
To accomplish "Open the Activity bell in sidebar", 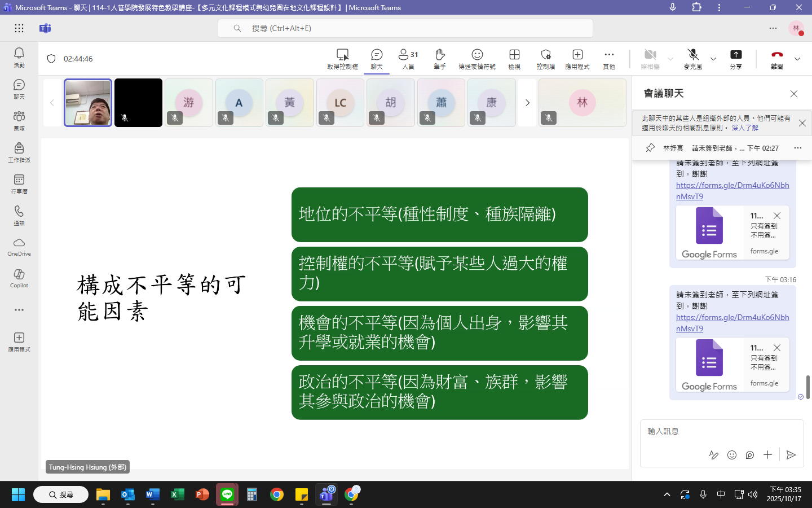I will [x=19, y=57].
